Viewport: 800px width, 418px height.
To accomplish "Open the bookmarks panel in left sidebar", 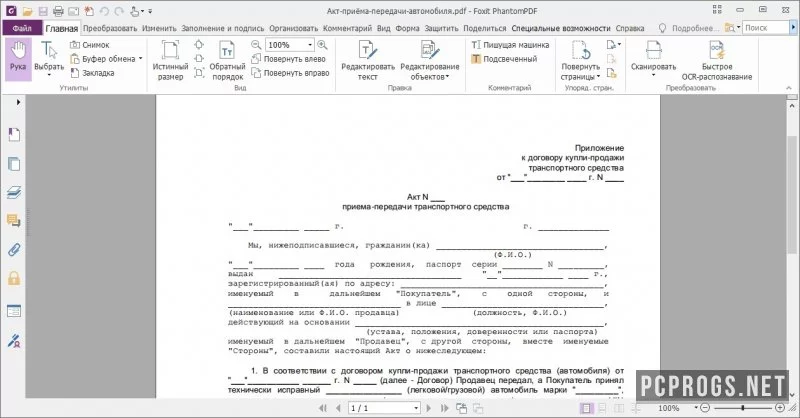I will (14, 135).
